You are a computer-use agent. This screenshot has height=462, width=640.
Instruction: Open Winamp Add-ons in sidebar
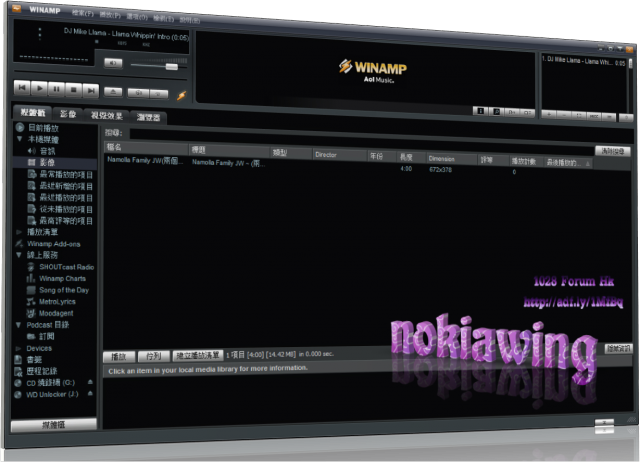tap(53, 244)
